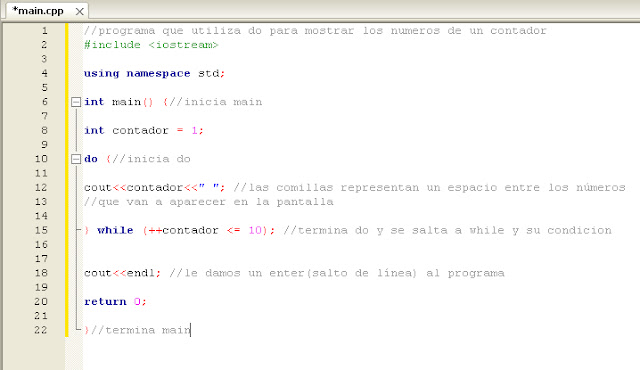Click comment '//que van a aparecer en la pantalla'

[x=209, y=202]
